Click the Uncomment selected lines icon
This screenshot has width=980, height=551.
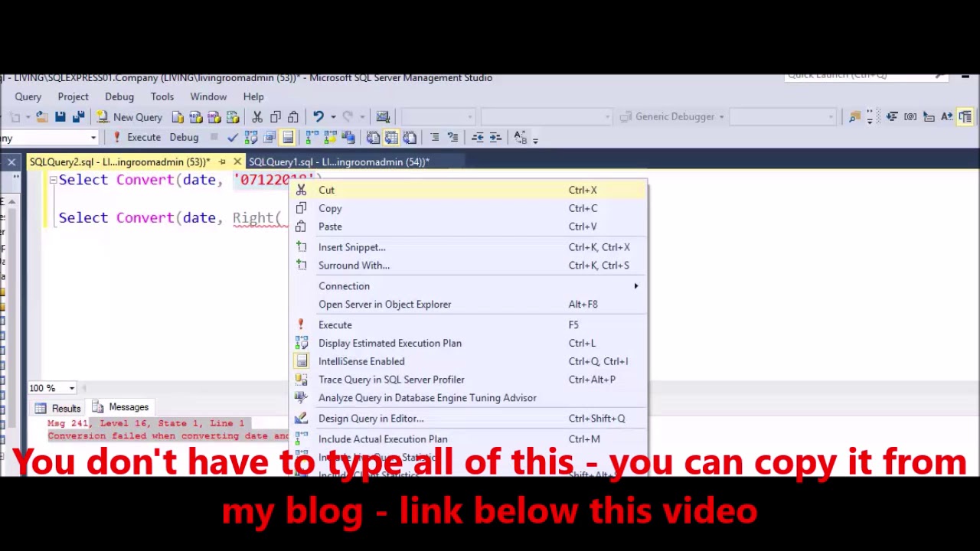pos(452,138)
